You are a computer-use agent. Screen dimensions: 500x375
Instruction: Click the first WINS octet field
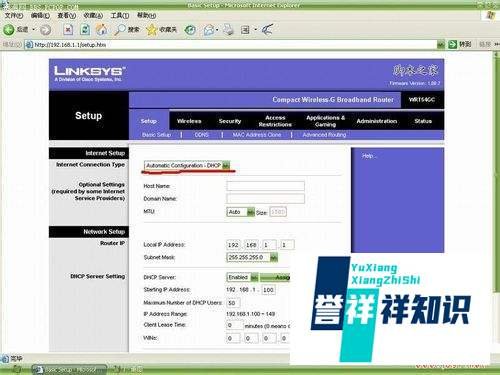(233, 338)
